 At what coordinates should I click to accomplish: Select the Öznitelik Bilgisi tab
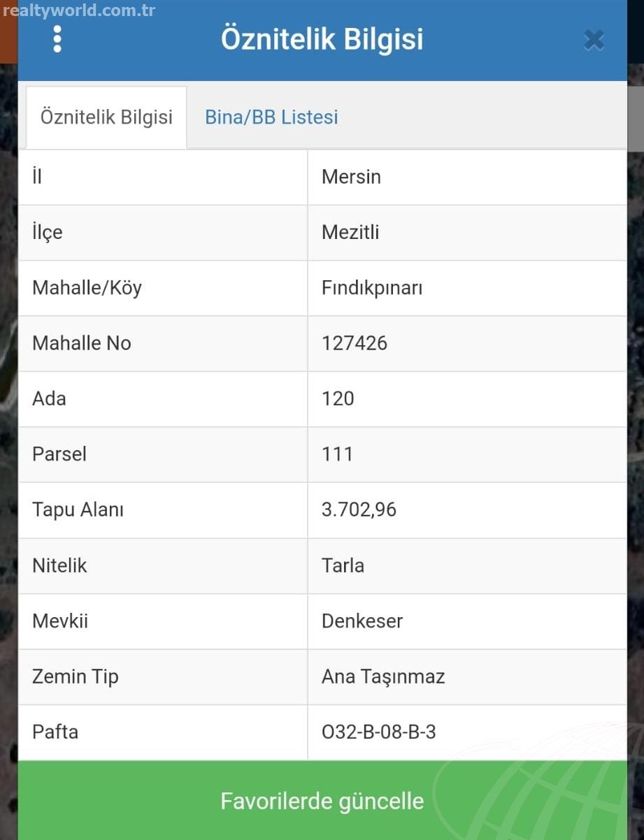pyautogui.click(x=106, y=117)
